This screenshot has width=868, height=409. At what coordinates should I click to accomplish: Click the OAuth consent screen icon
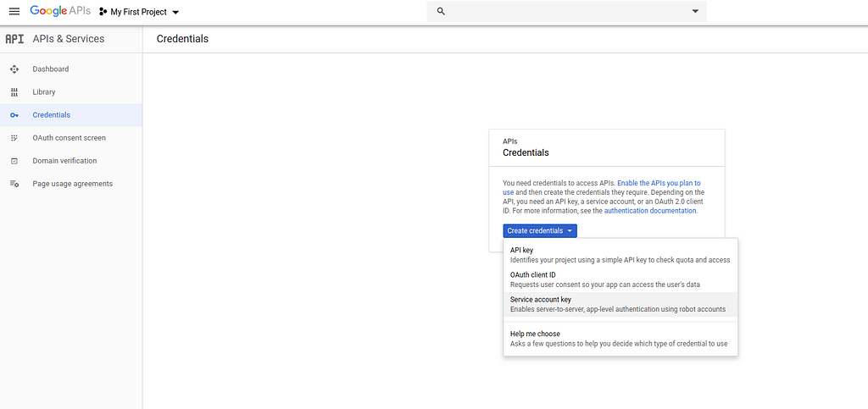click(x=14, y=138)
